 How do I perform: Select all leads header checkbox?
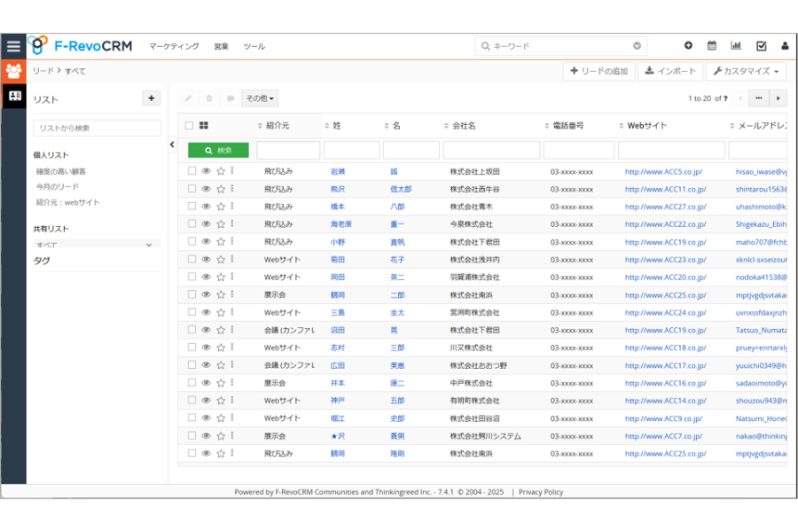pyautogui.click(x=190, y=125)
